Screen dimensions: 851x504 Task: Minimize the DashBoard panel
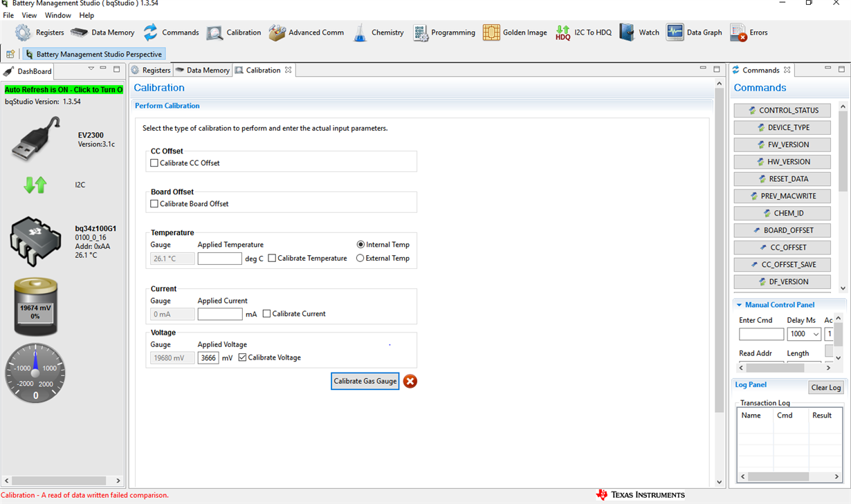[x=103, y=68]
